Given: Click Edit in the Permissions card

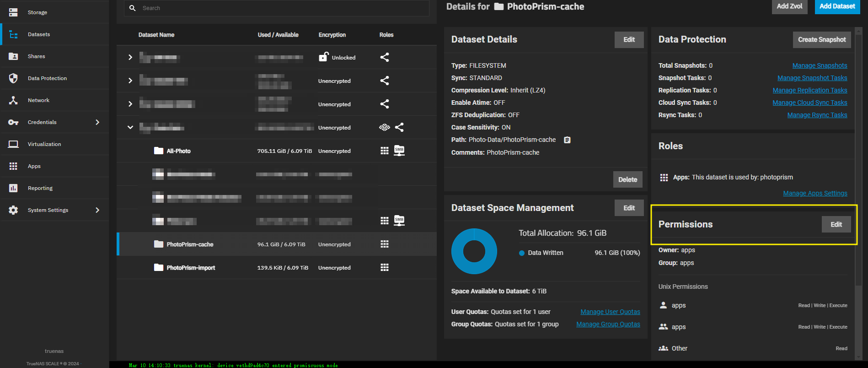Looking at the screenshot, I should tap(836, 224).
